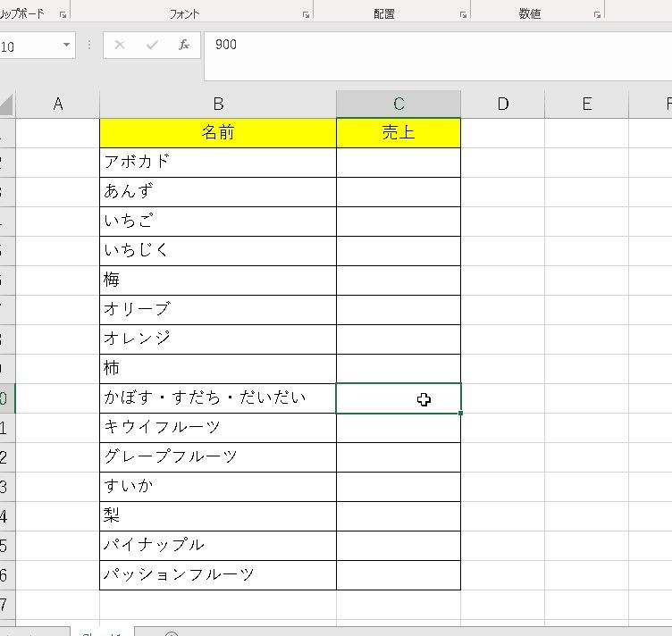
Task: Expand the Name Box dropdown arrow
Action: 67,46
